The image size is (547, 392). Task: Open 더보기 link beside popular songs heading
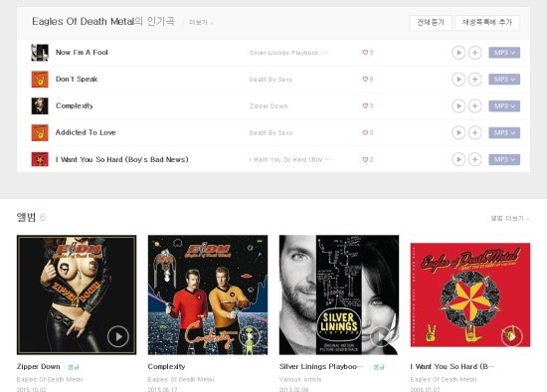pos(201,22)
